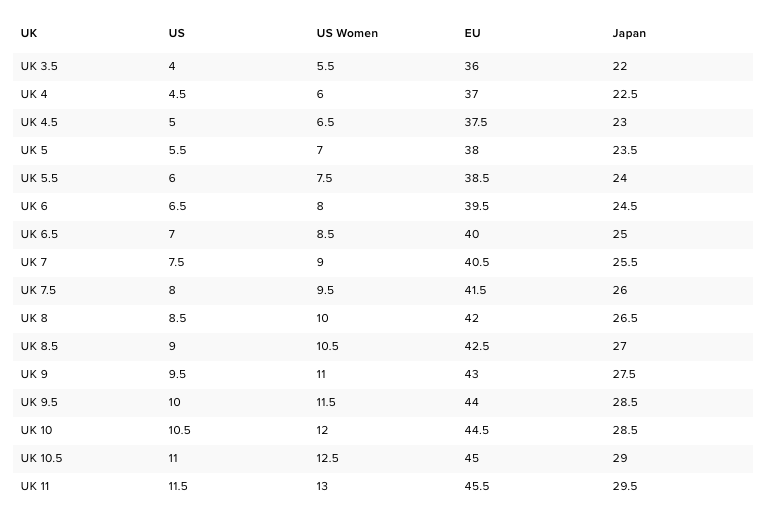Select the Japan column header

(629, 33)
